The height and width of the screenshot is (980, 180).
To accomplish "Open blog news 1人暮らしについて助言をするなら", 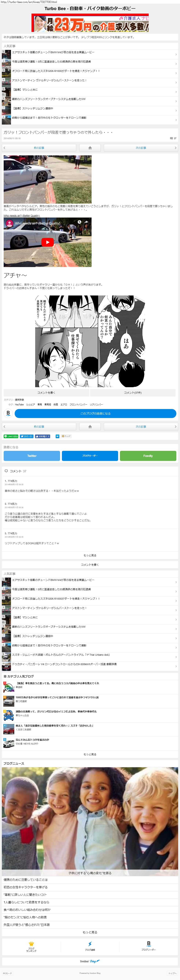I will (x=90, y=902).
